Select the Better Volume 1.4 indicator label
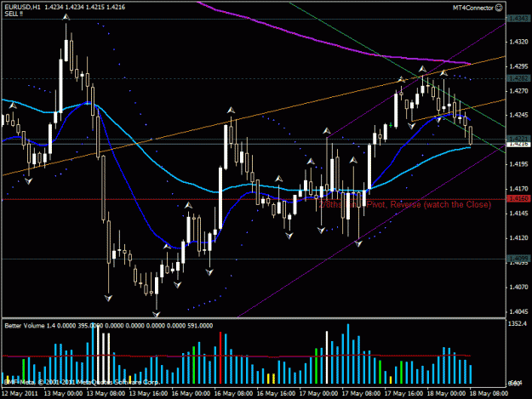 click(x=30, y=326)
